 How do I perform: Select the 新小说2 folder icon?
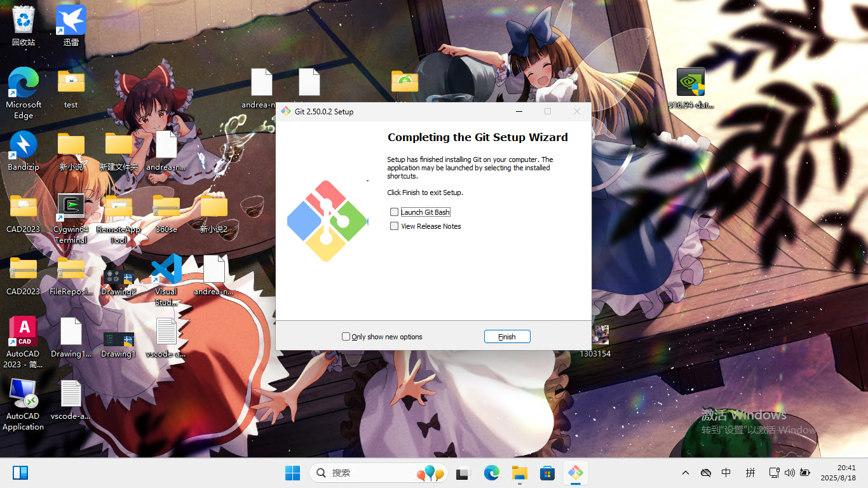pos(214,213)
